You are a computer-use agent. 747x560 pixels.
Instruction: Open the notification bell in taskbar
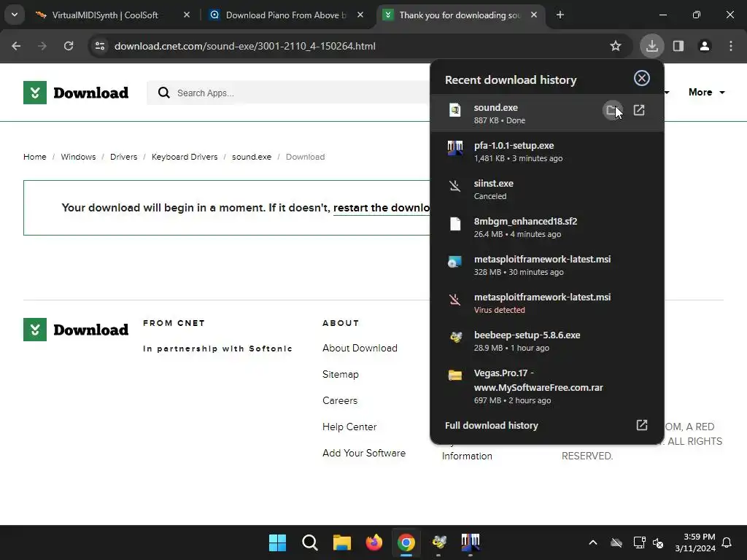tap(727, 542)
